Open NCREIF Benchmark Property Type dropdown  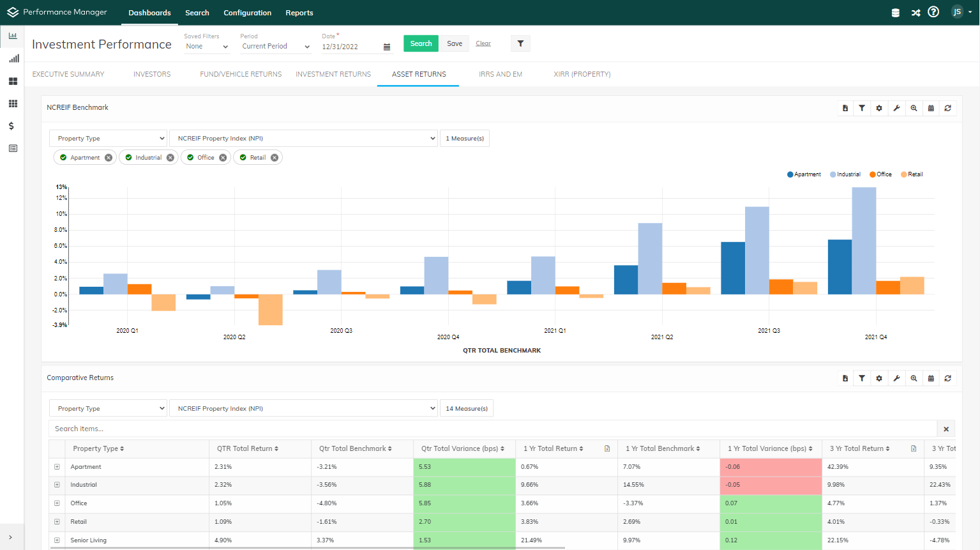[x=109, y=139]
